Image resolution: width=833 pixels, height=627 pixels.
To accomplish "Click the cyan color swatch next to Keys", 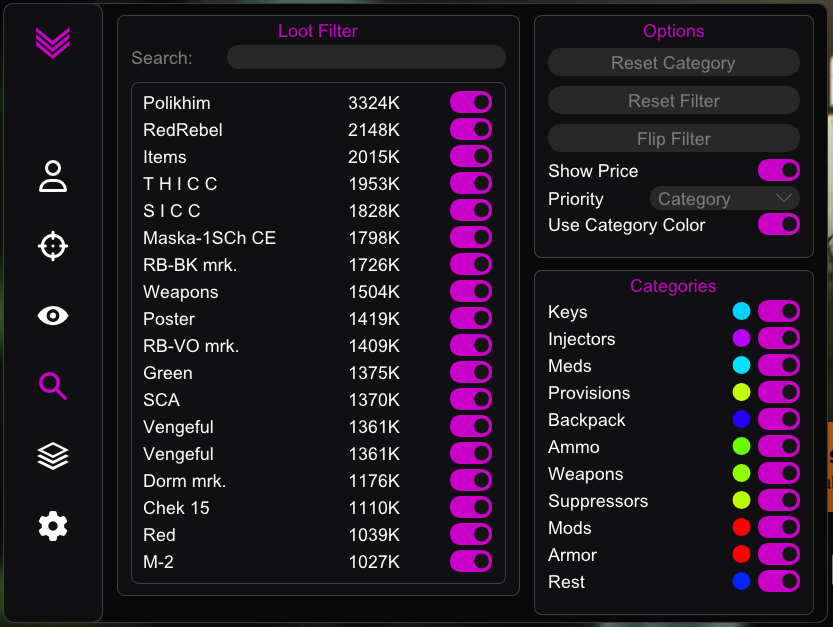I will click(x=741, y=312).
